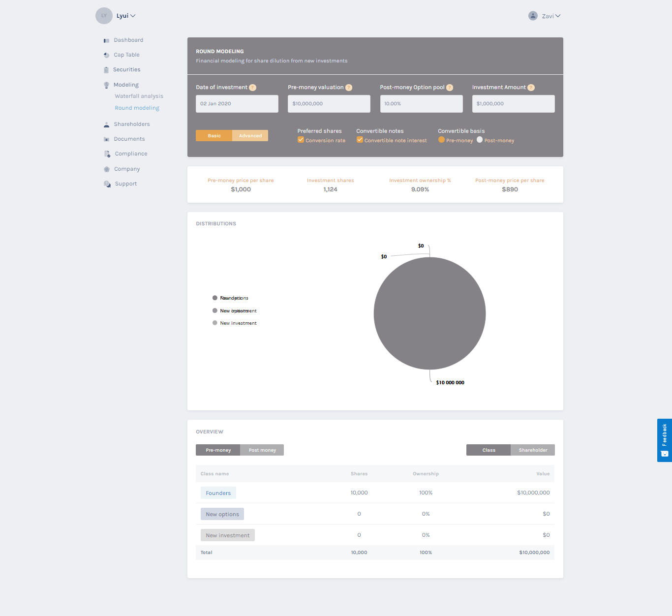The width and height of the screenshot is (672, 616).
Task: Open the Feedback side tab
Action: tap(665, 440)
